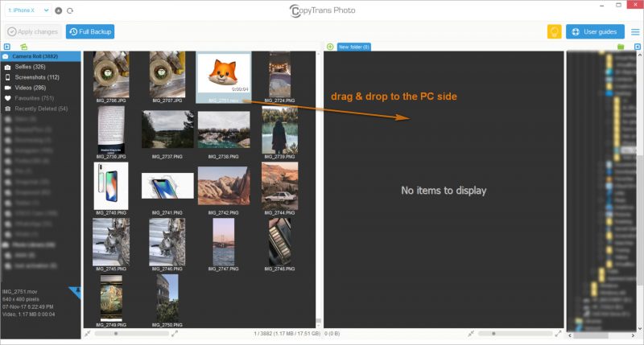Click the green create album icon
This screenshot has width=644, height=345.
click(24, 47)
